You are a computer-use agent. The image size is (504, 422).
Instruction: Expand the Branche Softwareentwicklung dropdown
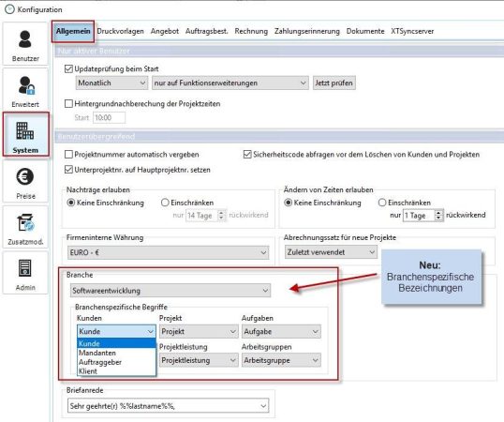170,291
